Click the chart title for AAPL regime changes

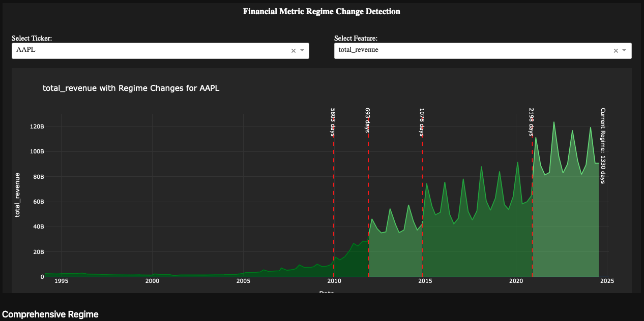coord(131,88)
